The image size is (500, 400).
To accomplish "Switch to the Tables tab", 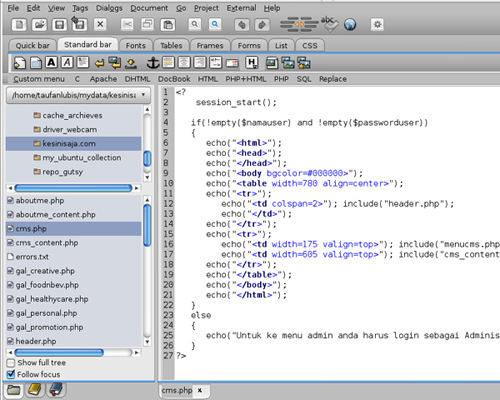I will (171, 45).
